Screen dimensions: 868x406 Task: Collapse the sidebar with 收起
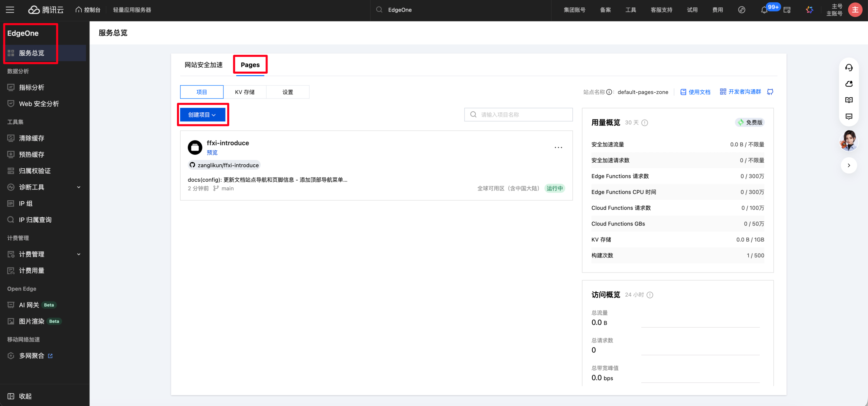(20, 396)
